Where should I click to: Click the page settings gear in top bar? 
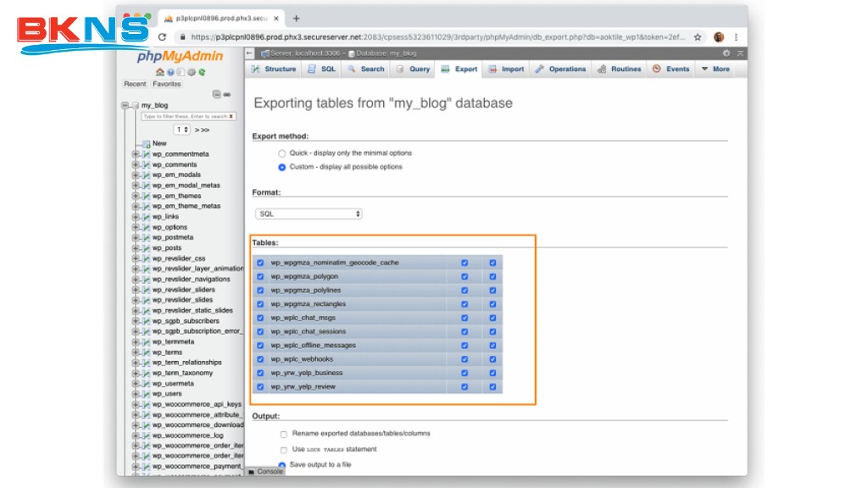point(726,53)
